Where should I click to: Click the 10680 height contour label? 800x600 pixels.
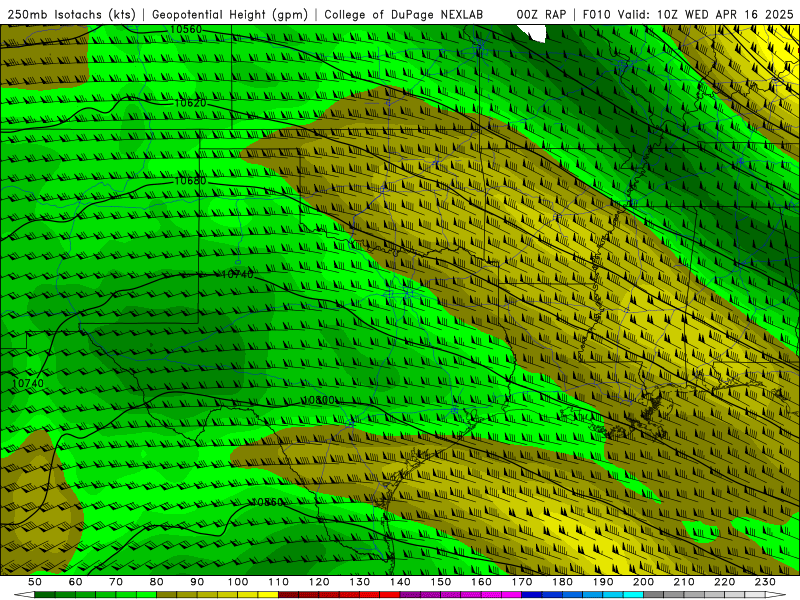[190, 181]
